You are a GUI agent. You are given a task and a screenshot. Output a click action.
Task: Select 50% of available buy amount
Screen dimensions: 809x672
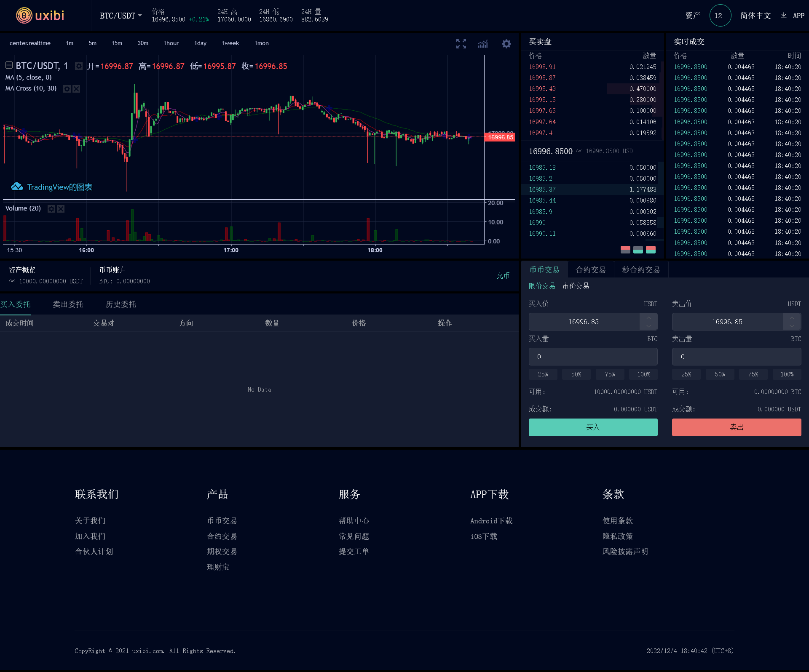pyautogui.click(x=576, y=374)
